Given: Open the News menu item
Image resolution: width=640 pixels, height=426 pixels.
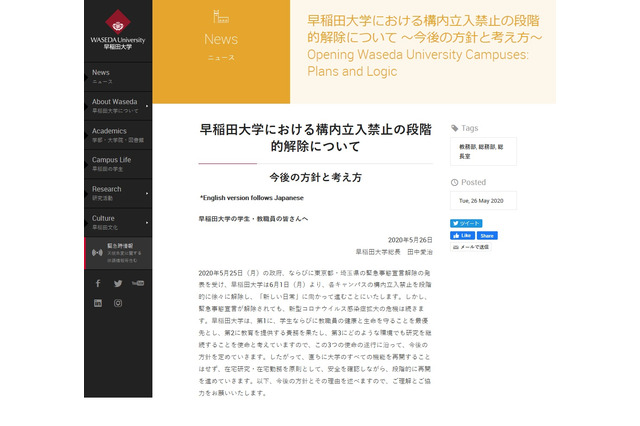Looking at the screenshot, I should tap(118, 77).
